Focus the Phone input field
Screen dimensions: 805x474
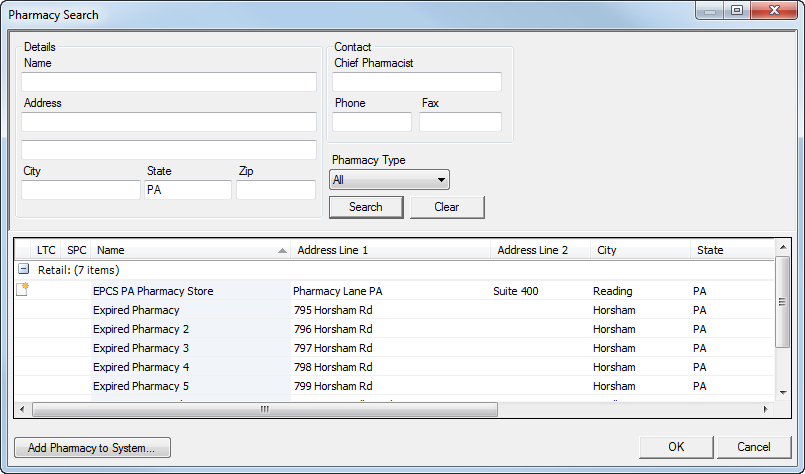click(372, 122)
